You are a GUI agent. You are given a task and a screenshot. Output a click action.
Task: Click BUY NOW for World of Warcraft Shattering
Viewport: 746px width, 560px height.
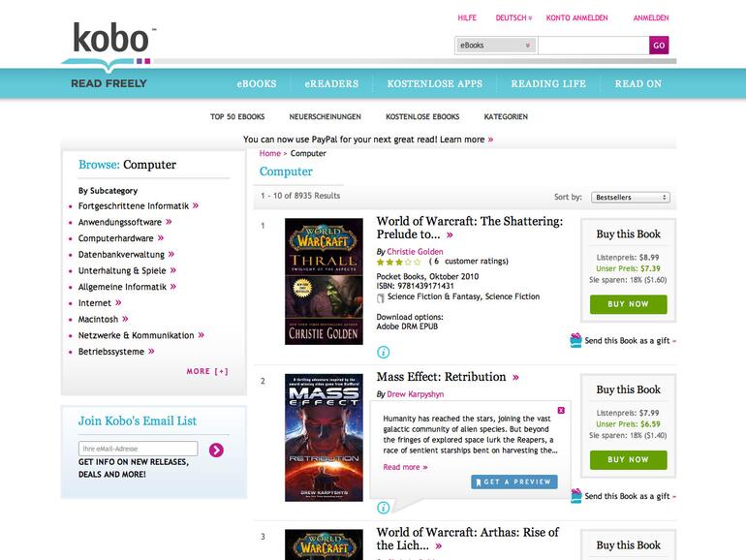pos(628,304)
